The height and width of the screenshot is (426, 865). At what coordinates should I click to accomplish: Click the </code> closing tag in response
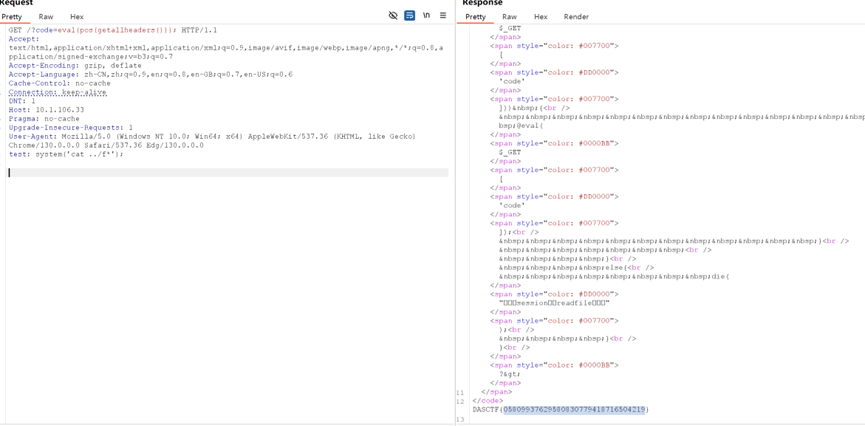click(486, 401)
